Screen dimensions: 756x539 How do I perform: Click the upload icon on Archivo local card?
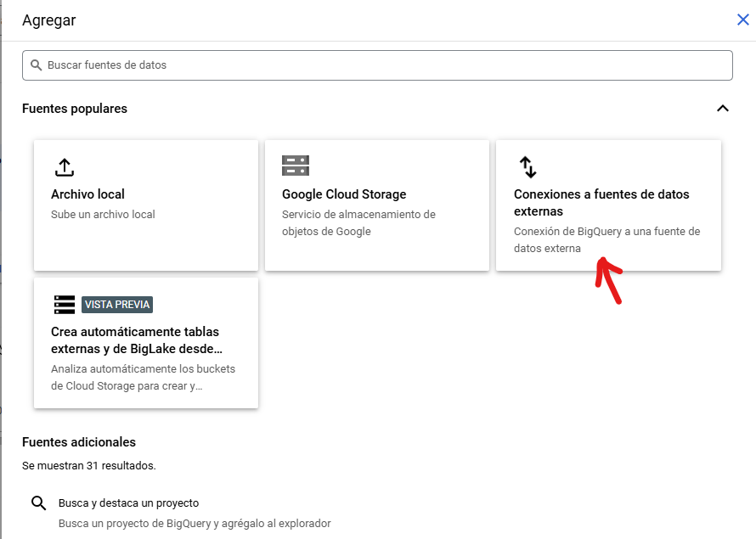point(64,167)
